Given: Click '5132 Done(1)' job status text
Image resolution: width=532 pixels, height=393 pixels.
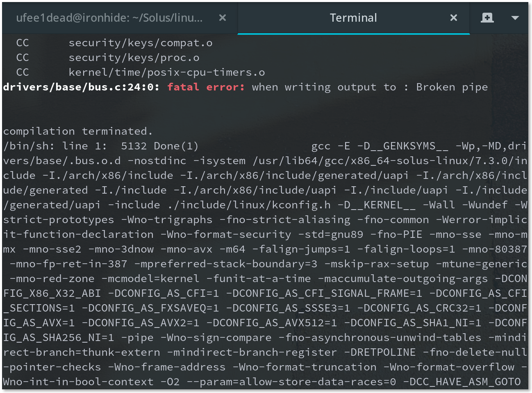Looking at the screenshot, I should click(160, 146).
